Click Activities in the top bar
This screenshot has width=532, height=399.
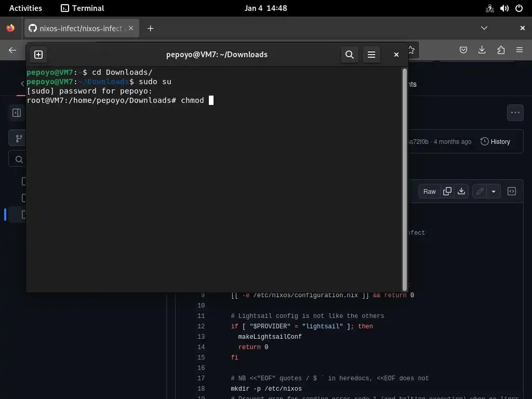click(x=25, y=8)
